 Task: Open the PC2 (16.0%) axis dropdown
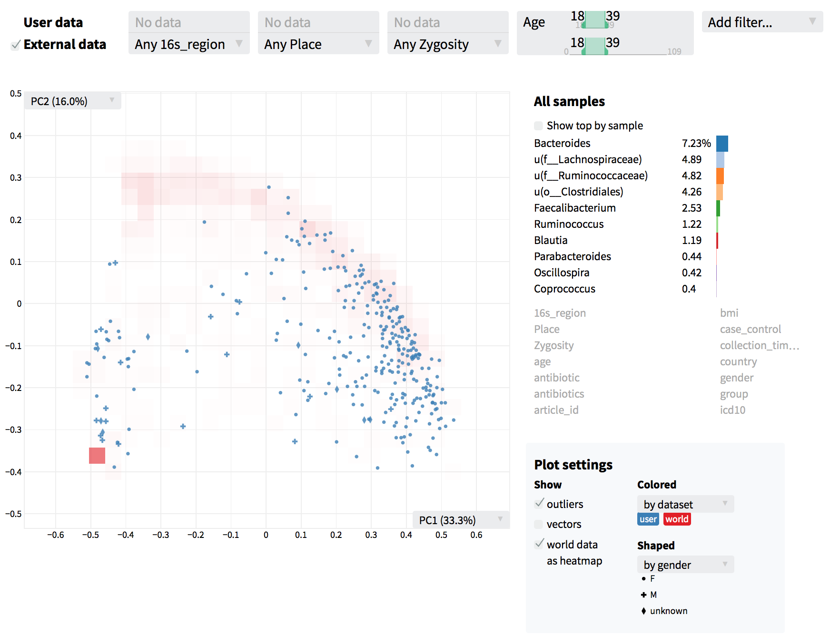coord(72,101)
